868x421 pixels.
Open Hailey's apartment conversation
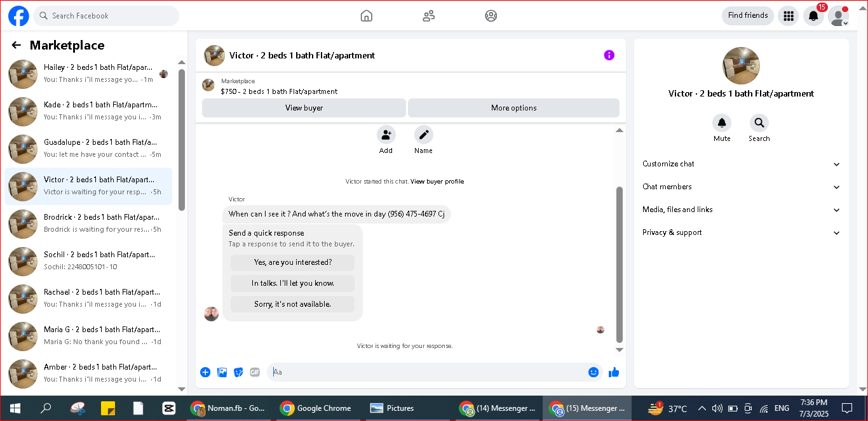coord(88,74)
